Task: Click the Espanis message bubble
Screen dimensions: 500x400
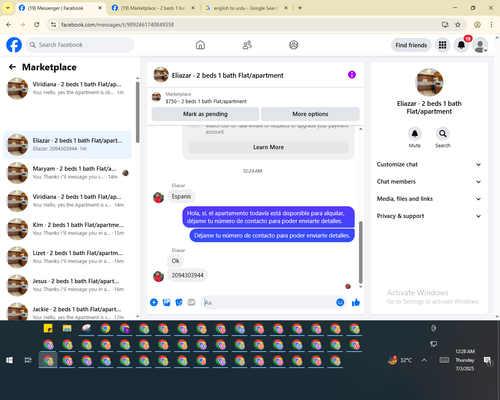Action: click(181, 196)
